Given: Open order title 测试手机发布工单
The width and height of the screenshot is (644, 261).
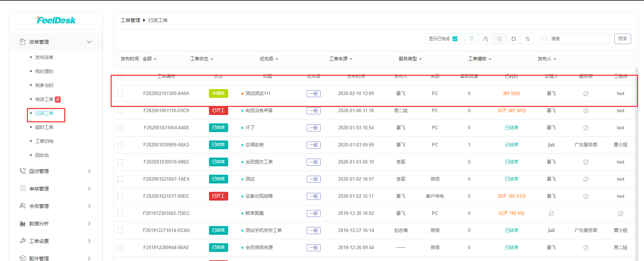Looking at the screenshot, I should [x=263, y=230].
